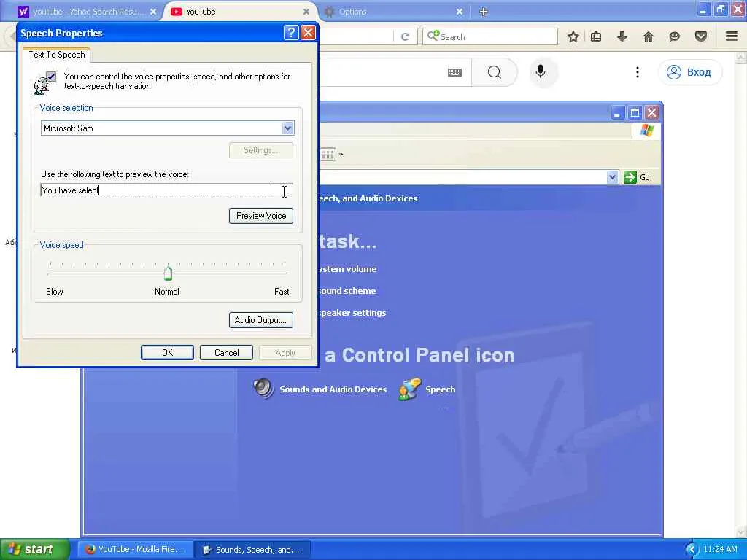The image size is (747, 560).
Task: Open the bookmarks list icon
Action: coord(595,36)
